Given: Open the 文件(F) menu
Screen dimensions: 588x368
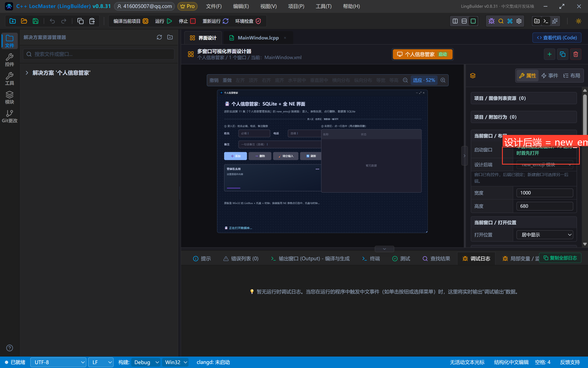Looking at the screenshot, I should tap(214, 6).
